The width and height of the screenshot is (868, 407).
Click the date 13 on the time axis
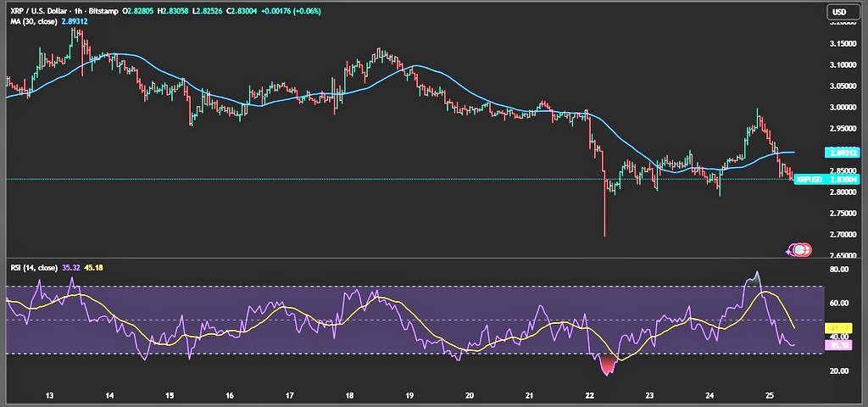pyautogui.click(x=50, y=396)
